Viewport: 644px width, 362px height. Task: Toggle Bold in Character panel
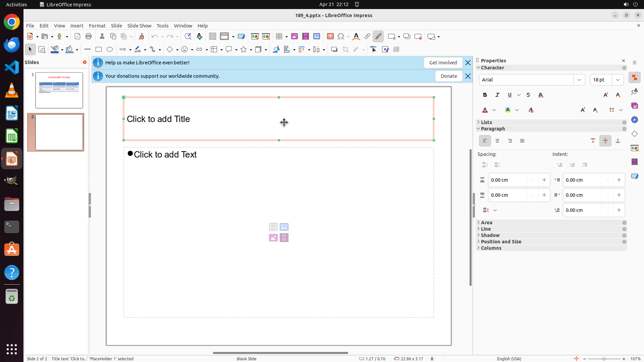[x=485, y=95]
